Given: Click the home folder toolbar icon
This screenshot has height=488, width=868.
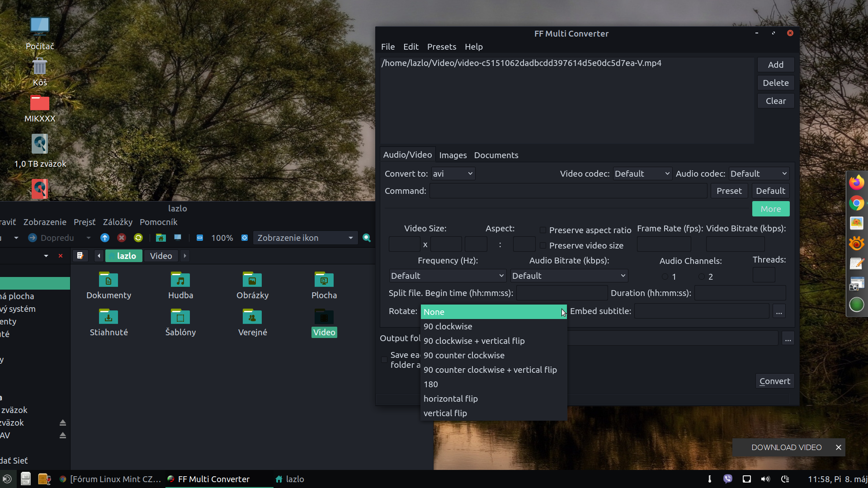Looking at the screenshot, I should point(160,238).
